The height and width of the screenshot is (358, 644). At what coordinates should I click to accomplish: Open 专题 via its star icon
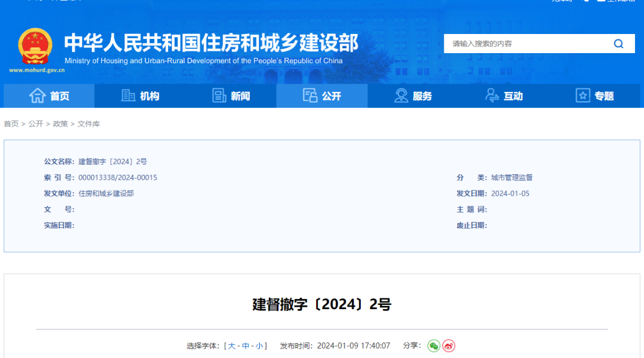[x=583, y=95]
